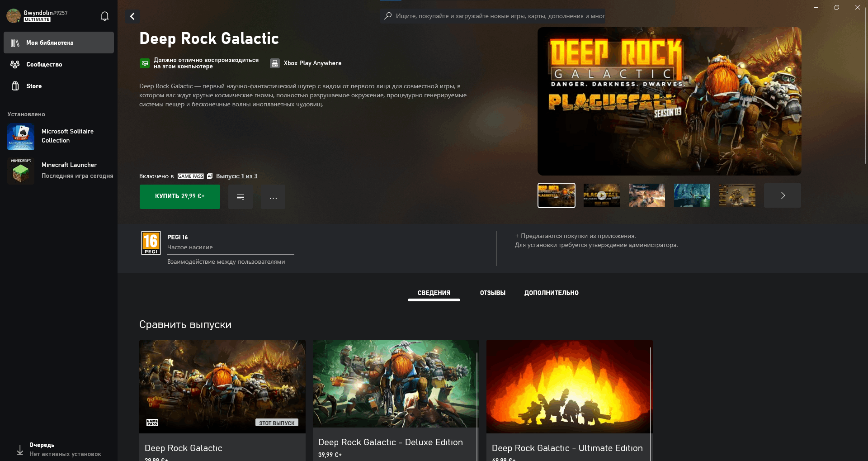This screenshot has height=461, width=868.
Task: Restore the Xbox app window size
Action: click(837, 7)
